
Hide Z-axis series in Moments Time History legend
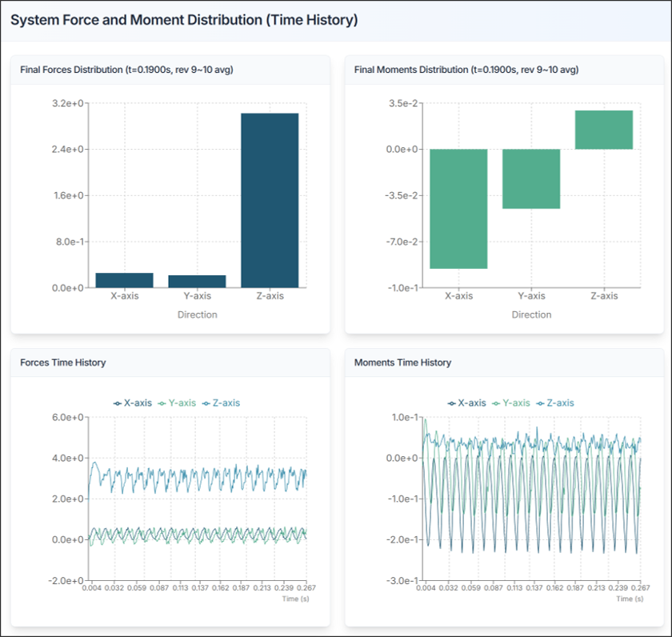[554, 403]
